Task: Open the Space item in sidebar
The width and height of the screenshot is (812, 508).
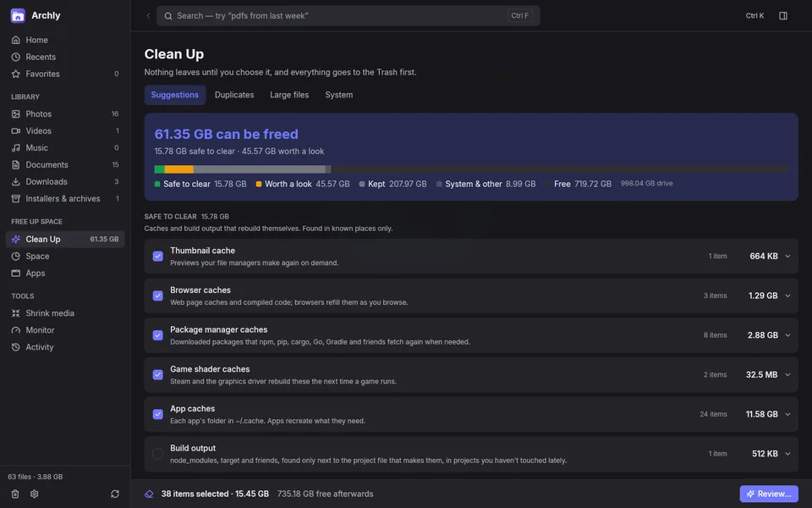Action: 65,256
